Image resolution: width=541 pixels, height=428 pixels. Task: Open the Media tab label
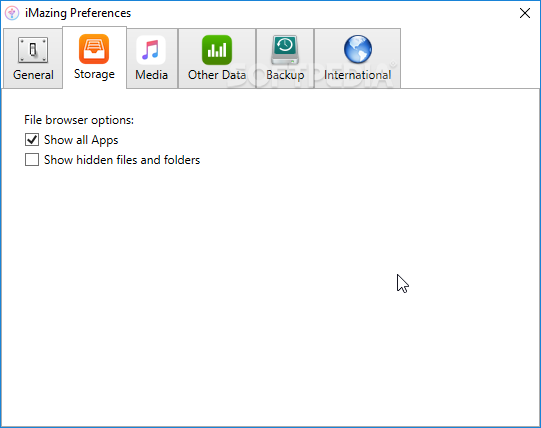151,75
